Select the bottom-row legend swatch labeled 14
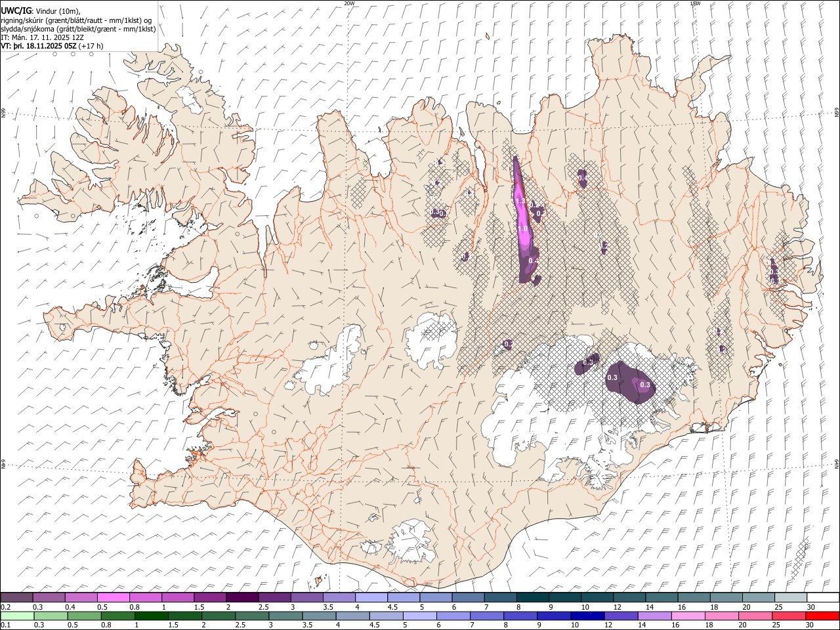Screen dimensions: 840x630 [654, 616]
